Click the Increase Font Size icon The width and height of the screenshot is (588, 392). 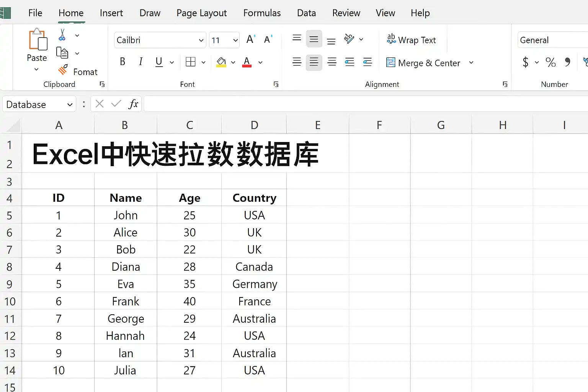(251, 39)
